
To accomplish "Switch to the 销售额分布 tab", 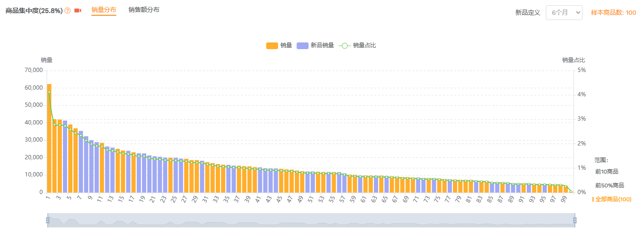I will click(x=144, y=10).
